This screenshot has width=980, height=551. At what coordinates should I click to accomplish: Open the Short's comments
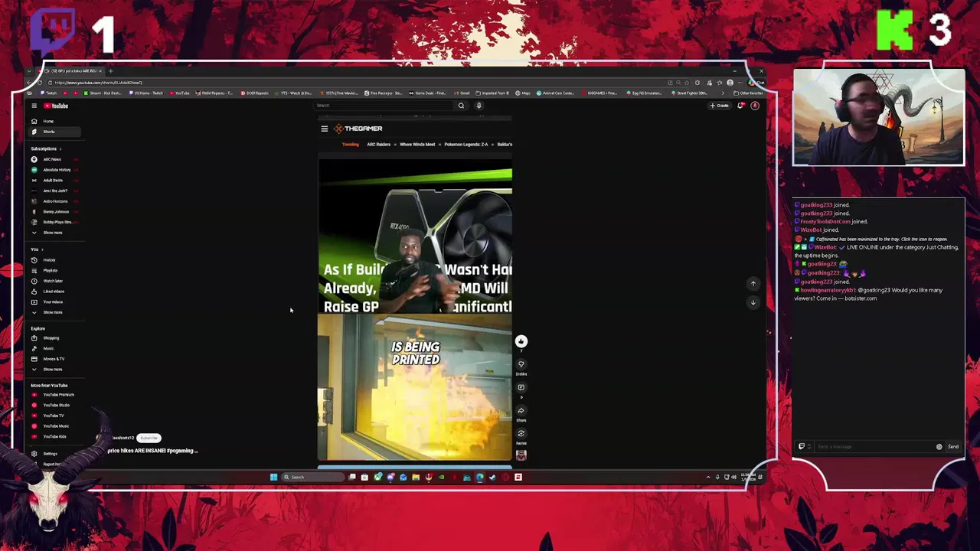click(x=521, y=387)
